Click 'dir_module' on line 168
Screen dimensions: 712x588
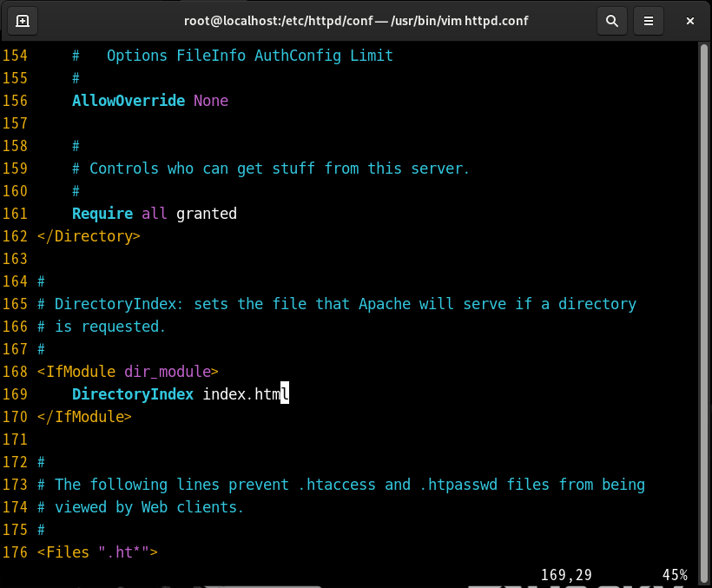[x=168, y=372]
